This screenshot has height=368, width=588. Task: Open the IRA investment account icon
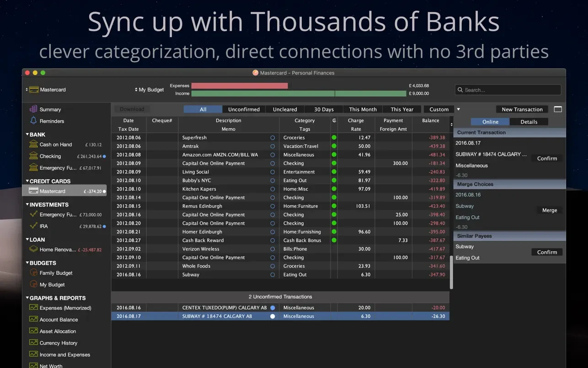(33, 226)
